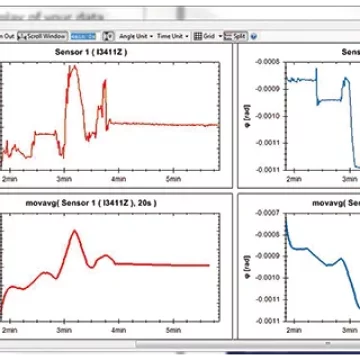Open the Angle Unit dropdown
The width and height of the screenshot is (360, 360).
click(136, 36)
